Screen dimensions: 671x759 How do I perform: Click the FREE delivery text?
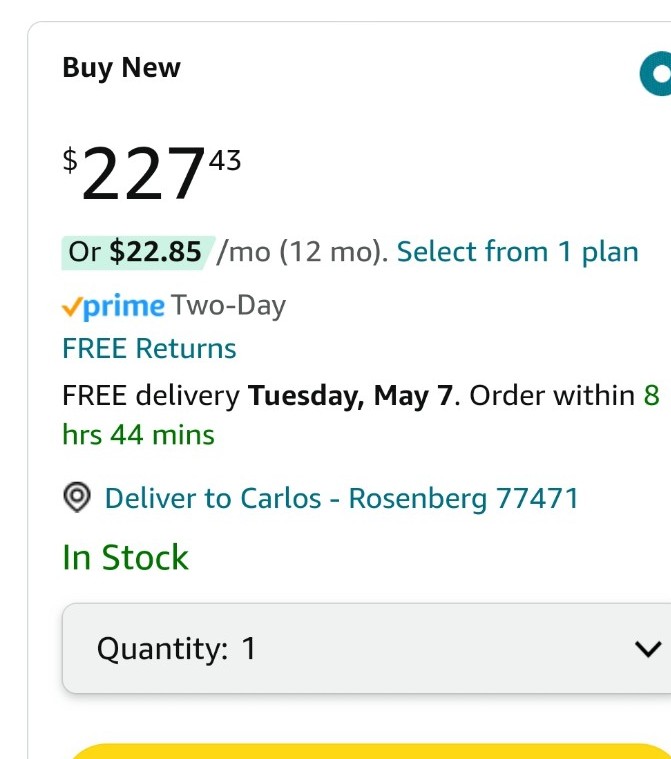click(x=151, y=395)
